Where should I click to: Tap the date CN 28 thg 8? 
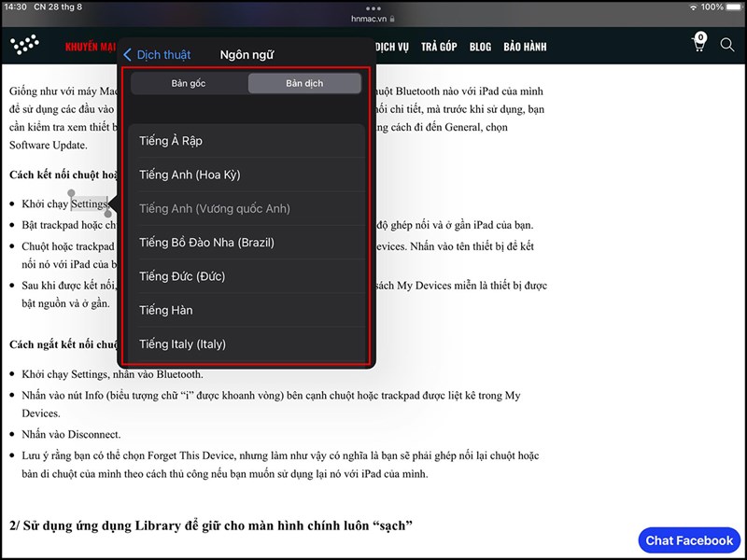click(58, 7)
